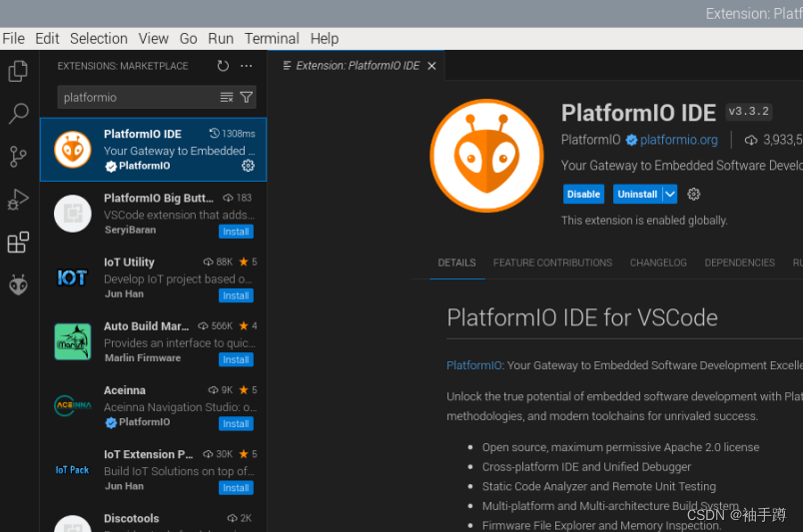Viewport: 803px width, 532px height.
Task: Click the v3.3.2 version badge
Action: point(749,111)
